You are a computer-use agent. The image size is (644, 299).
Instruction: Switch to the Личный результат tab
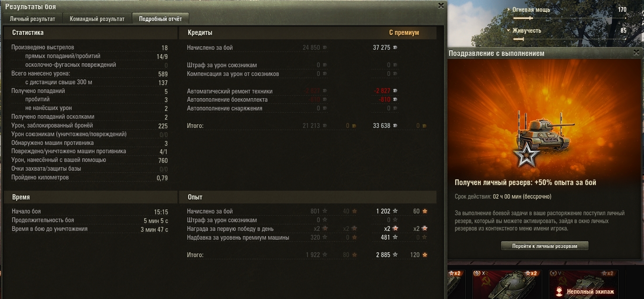pos(32,19)
